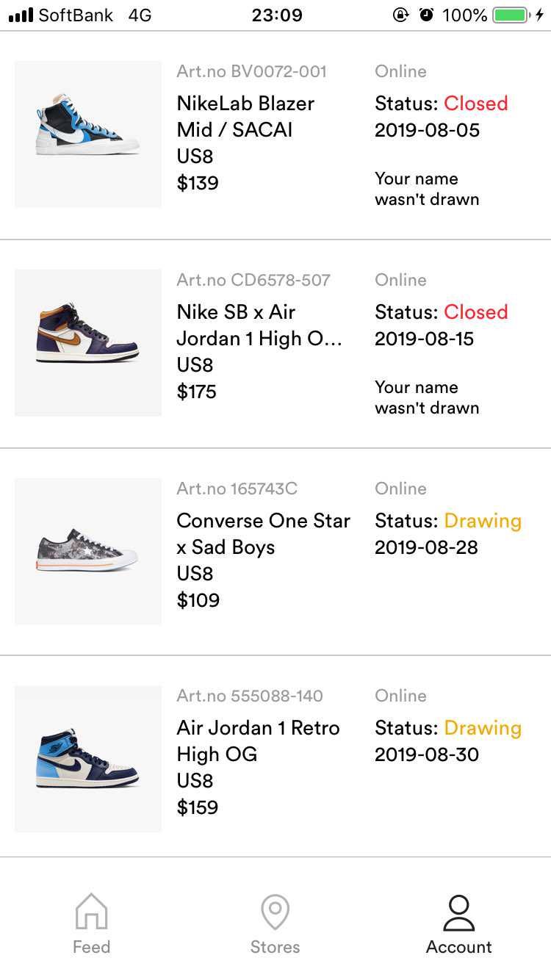Select the Account person icon
551x980 pixels.
pos(459,912)
